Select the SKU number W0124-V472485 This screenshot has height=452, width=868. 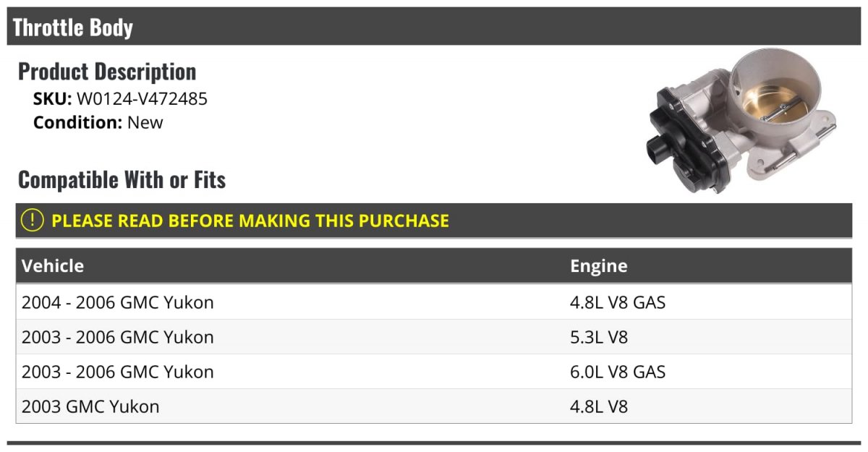[x=142, y=99]
